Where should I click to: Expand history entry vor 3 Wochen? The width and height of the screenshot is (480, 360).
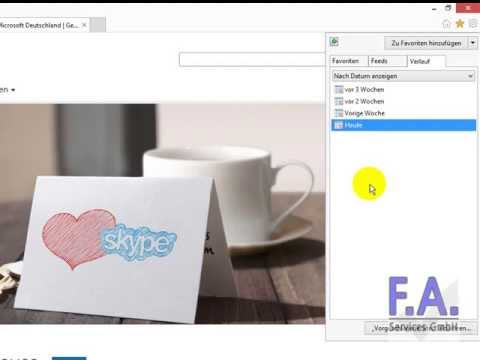pyautogui.click(x=404, y=89)
